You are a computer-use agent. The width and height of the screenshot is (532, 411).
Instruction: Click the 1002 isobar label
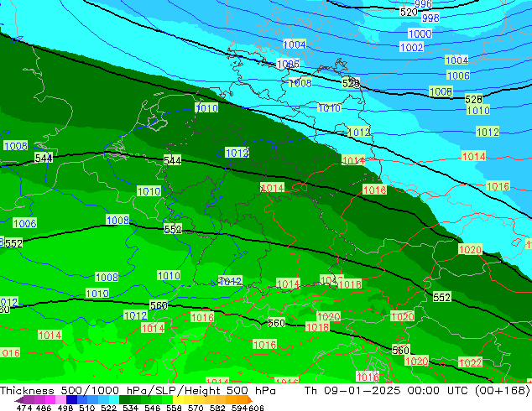coord(411,47)
